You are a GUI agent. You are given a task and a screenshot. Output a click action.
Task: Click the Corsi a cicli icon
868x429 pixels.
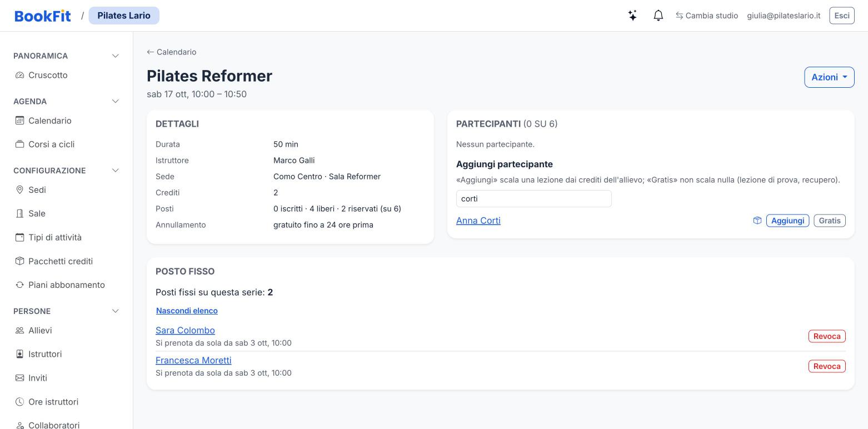click(x=19, y=144)
